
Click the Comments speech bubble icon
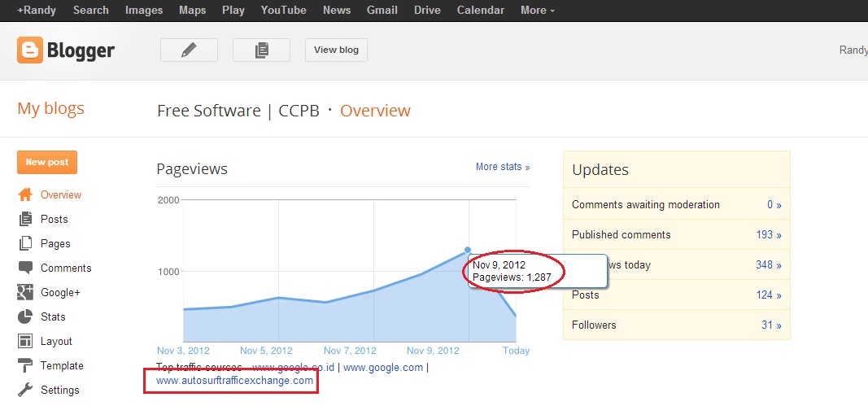coord(25,268)
